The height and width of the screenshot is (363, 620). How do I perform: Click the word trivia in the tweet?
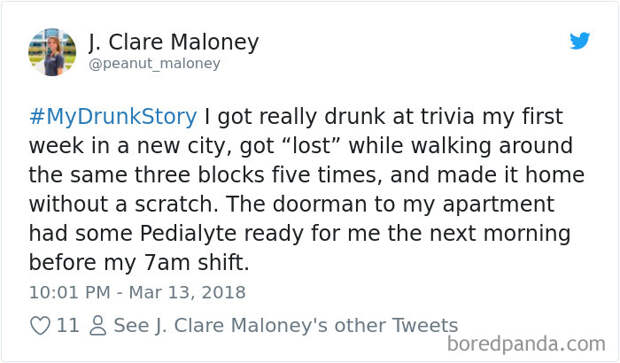point(447,116)
